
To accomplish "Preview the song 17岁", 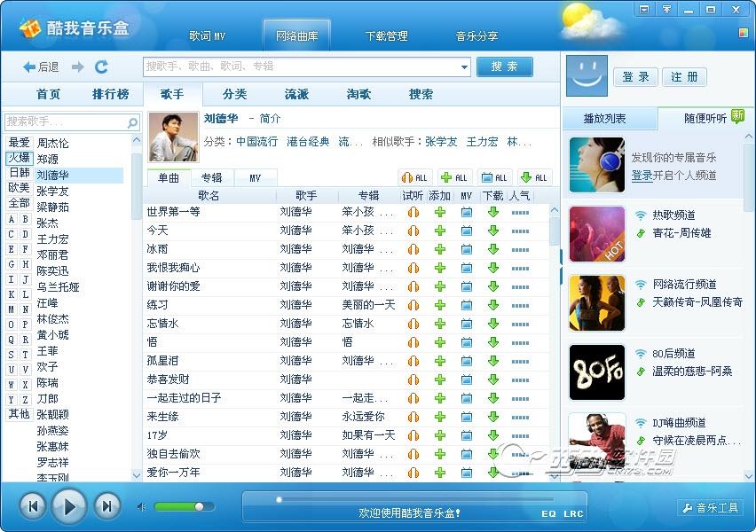I will point(413,435).
